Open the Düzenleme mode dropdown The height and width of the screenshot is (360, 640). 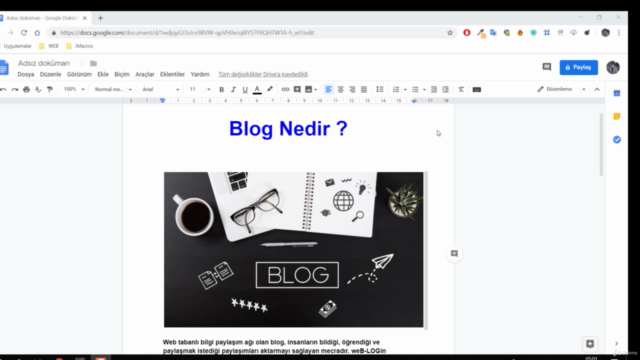pyautogui.click(x=561, y=89)
